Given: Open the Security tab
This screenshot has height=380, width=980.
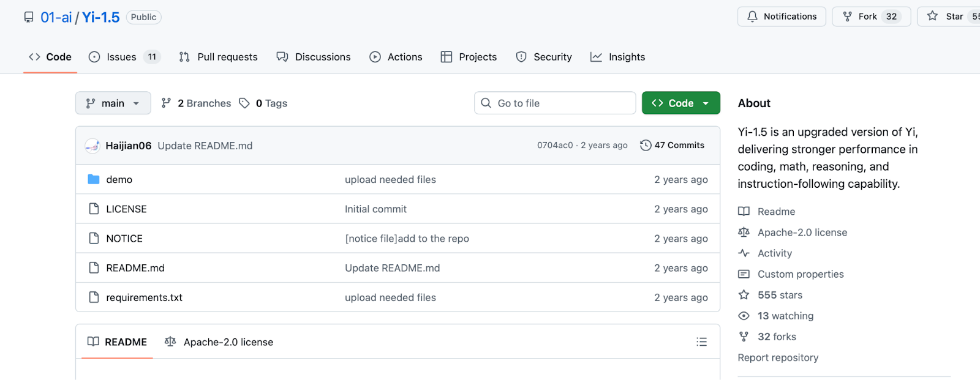Looking at the screenshot, I should click(x=544, y=57).
